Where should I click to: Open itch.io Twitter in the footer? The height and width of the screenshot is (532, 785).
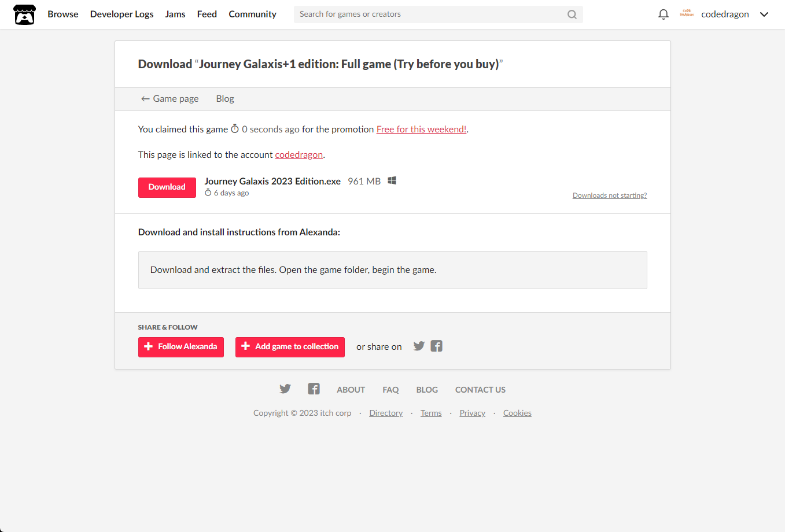[285, 389]
